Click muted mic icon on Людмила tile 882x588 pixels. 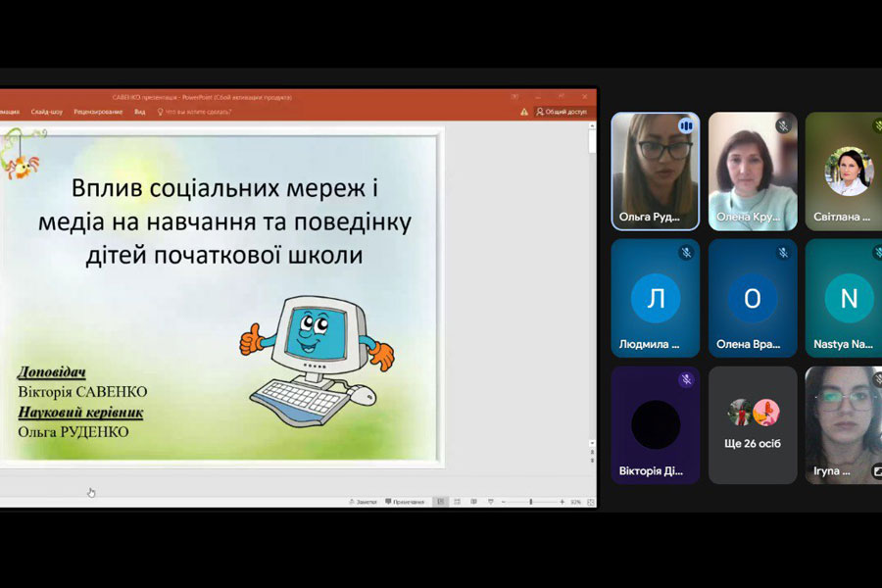[686, 253]
